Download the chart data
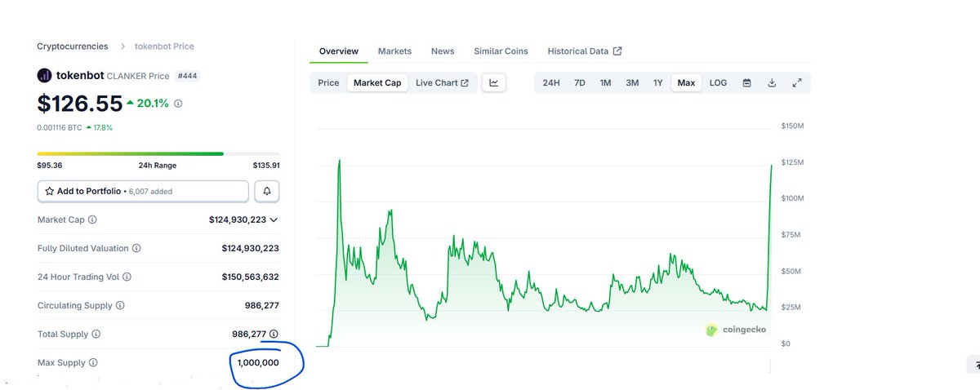Screen dimensions: 980x390 [x=772, y=83]
